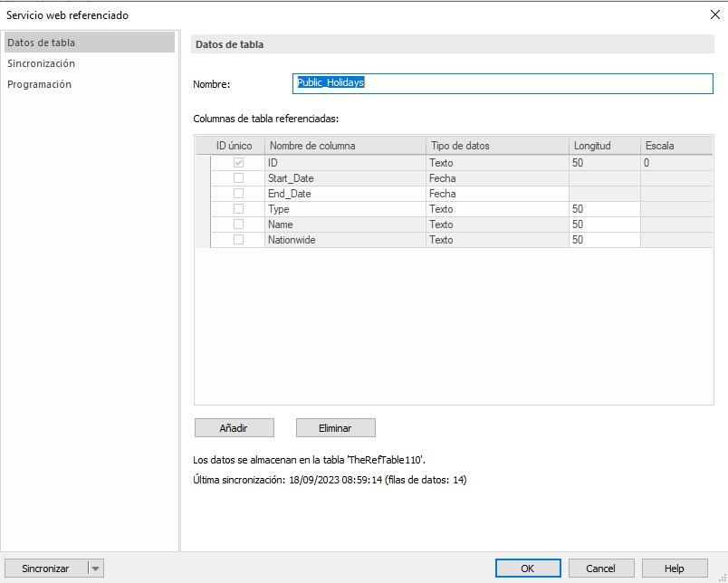
Task: Select the ID column name cell
Action: 345,163
